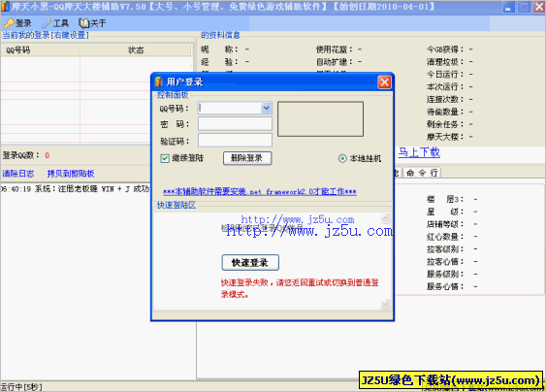546x392 pixels.
Task: Click the captcha image box
Action: pos(320,118)
